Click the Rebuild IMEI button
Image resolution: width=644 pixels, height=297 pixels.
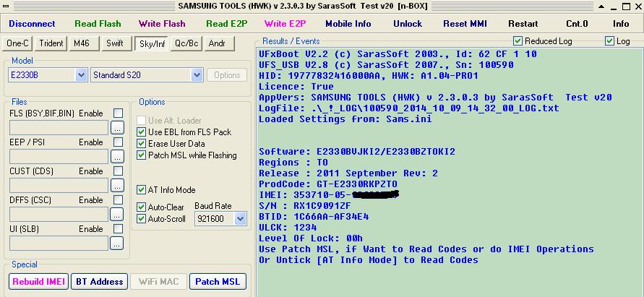tap(38, 281)
